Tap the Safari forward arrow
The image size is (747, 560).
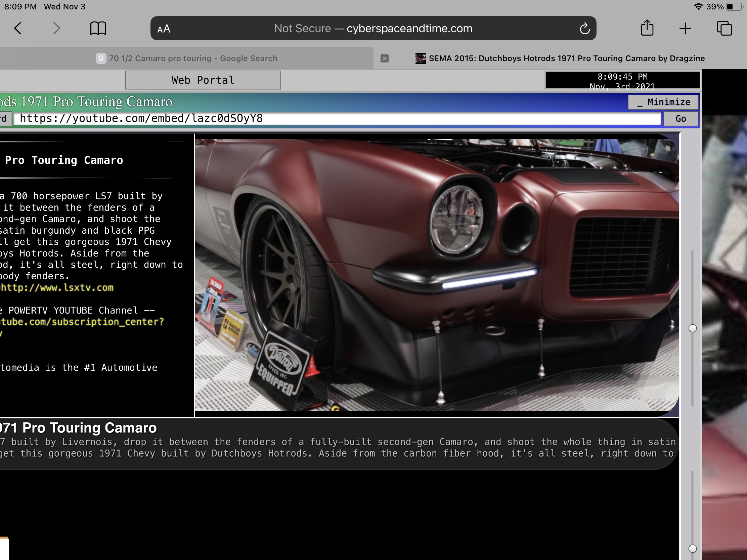pyautogui.click(x=56, y=28)
